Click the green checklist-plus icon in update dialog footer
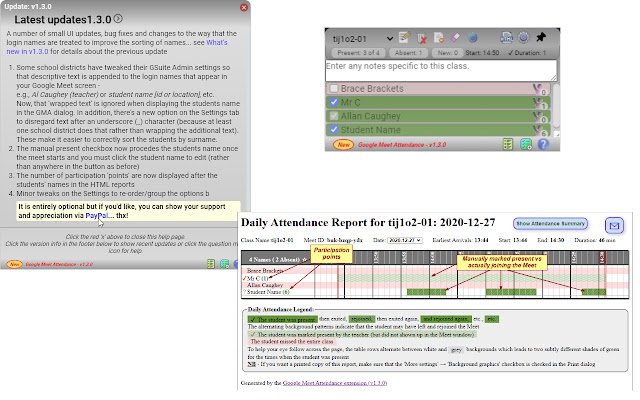The height and width of the screenshot is (400, 640). click(224, 264)
